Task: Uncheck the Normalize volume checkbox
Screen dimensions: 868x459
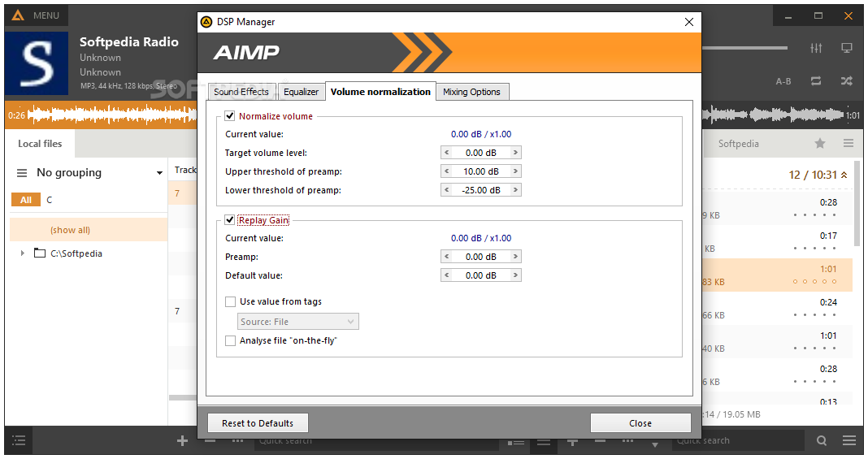Action: click(230, 115)
